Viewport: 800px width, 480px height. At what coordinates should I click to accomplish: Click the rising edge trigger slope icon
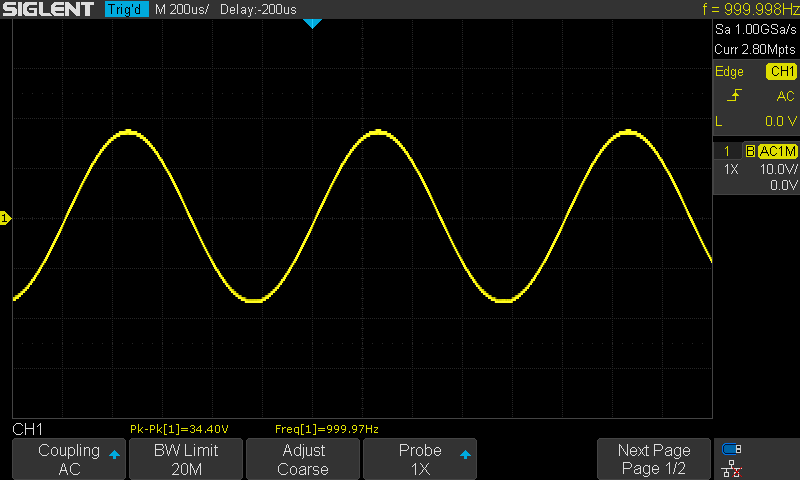tap(734, 95)
